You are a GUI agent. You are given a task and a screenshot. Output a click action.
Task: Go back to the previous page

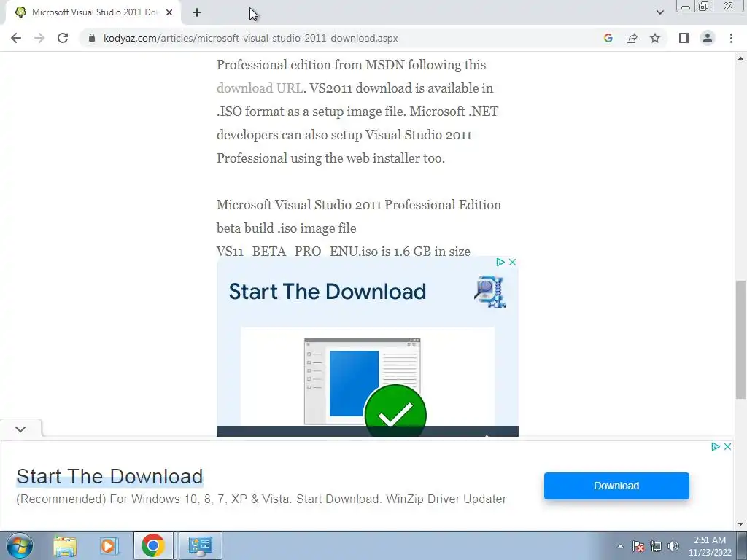point(16,38)
